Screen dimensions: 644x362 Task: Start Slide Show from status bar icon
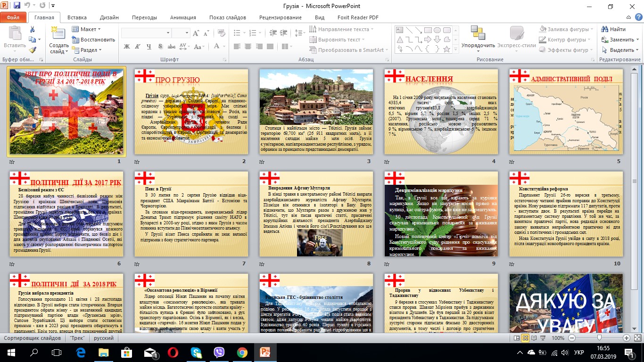(543, 338)
